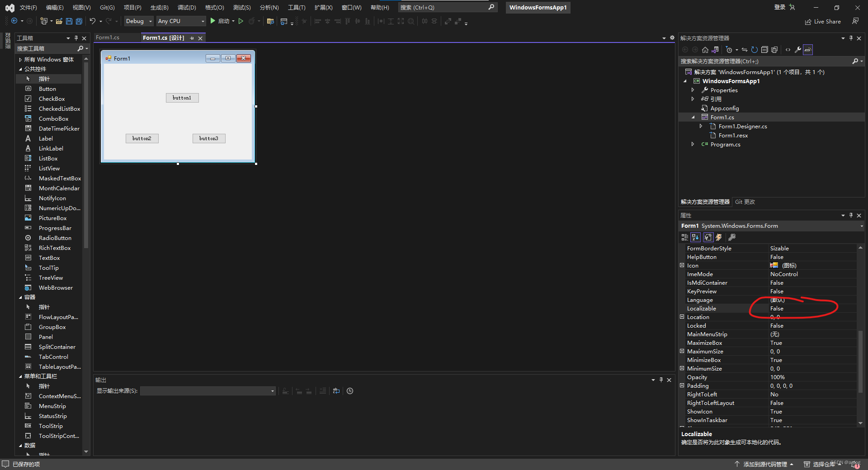Image resolution: width=868 pixels, height=470 pixels.
Task: Switch to the Git 更改 tab
Action: 745,202
